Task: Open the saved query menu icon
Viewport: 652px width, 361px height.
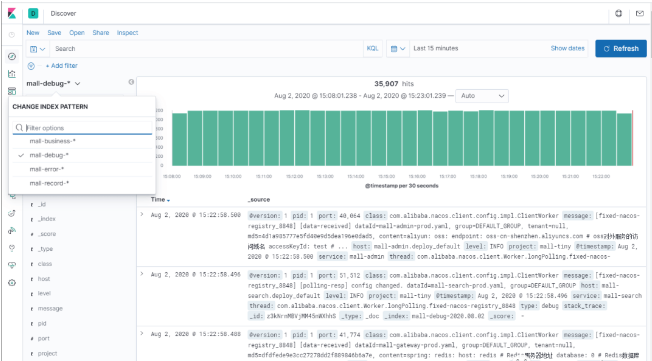Action: point(37,49)
